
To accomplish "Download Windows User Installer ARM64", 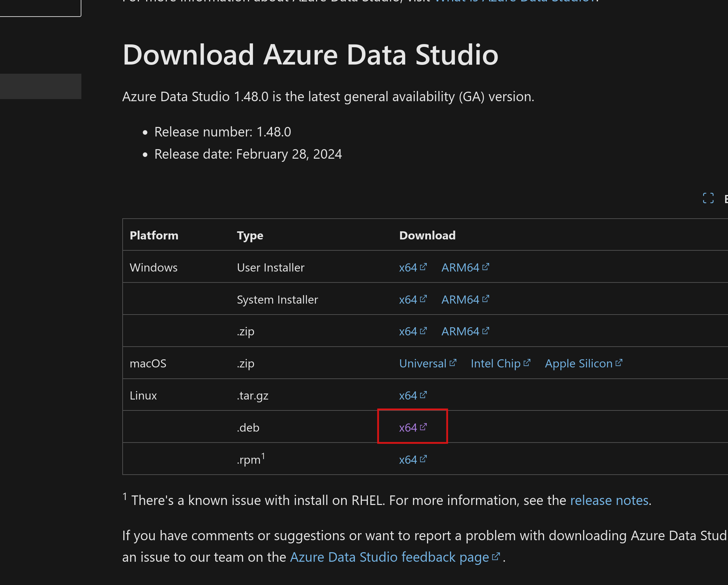I will click(460, 268).
